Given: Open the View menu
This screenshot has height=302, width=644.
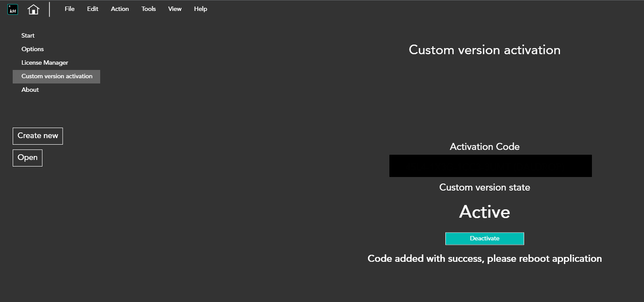Looking at the screenshot, I should coord(175,9).
